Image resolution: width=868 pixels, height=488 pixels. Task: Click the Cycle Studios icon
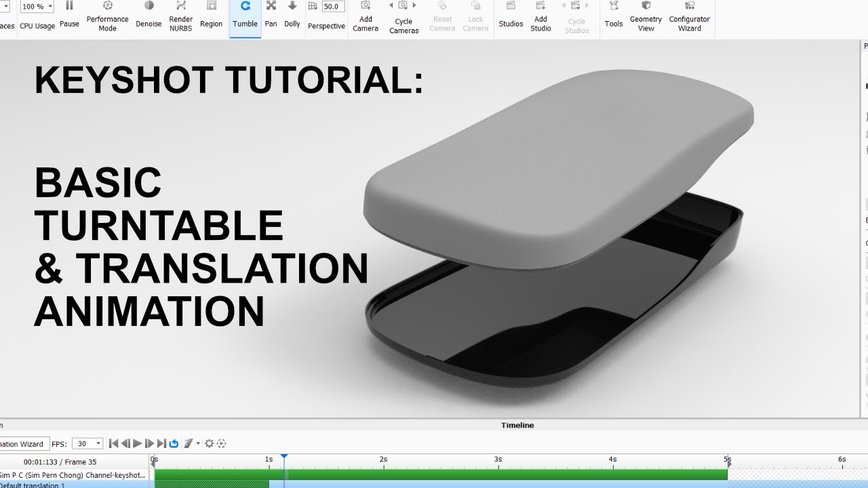576,5
